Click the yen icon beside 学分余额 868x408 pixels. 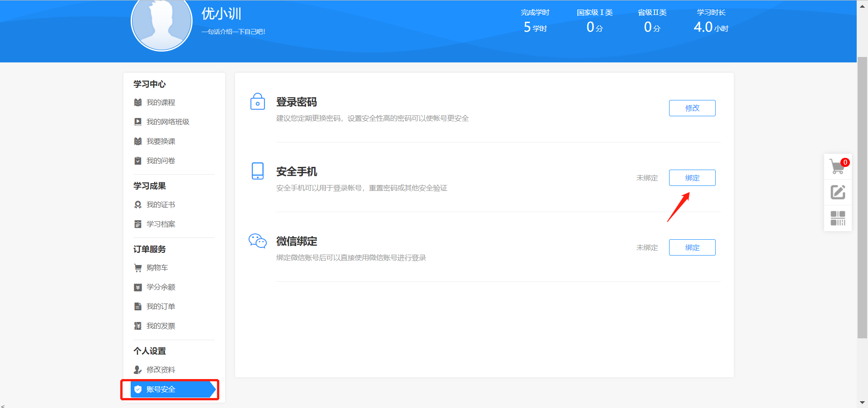138,287
